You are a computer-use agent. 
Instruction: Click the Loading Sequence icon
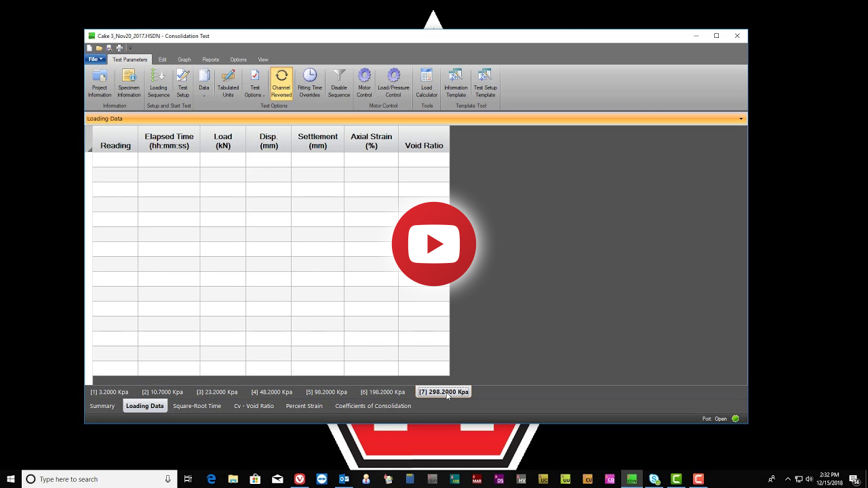pyautogui.click(x=158, y=83)
